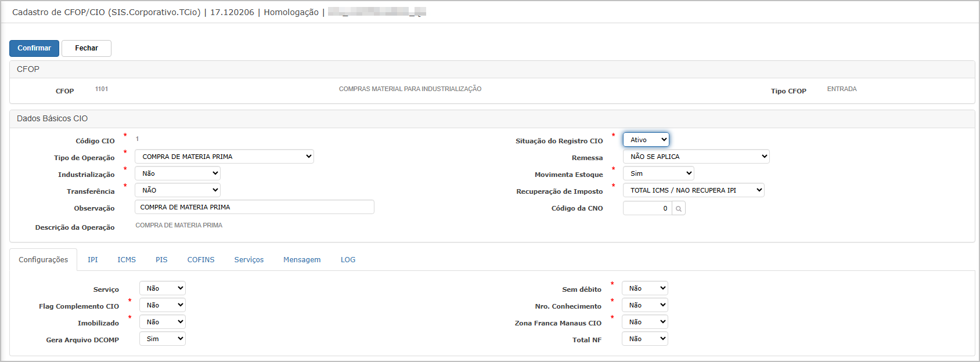Viewport: 980px width, 362px height.
Task: Expand the Recuperação de Imposto dropdown
Action: pyautogui.click(x=694, y=190)
